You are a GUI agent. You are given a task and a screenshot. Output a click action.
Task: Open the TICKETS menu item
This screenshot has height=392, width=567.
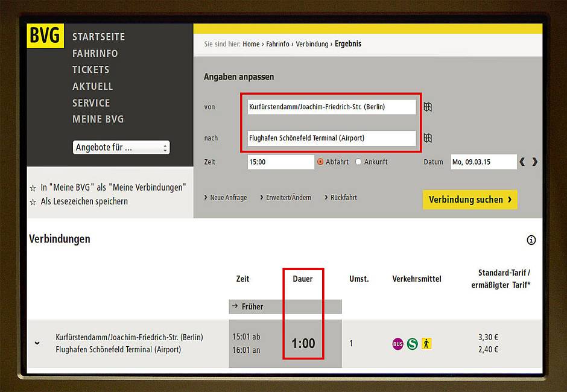90,69
